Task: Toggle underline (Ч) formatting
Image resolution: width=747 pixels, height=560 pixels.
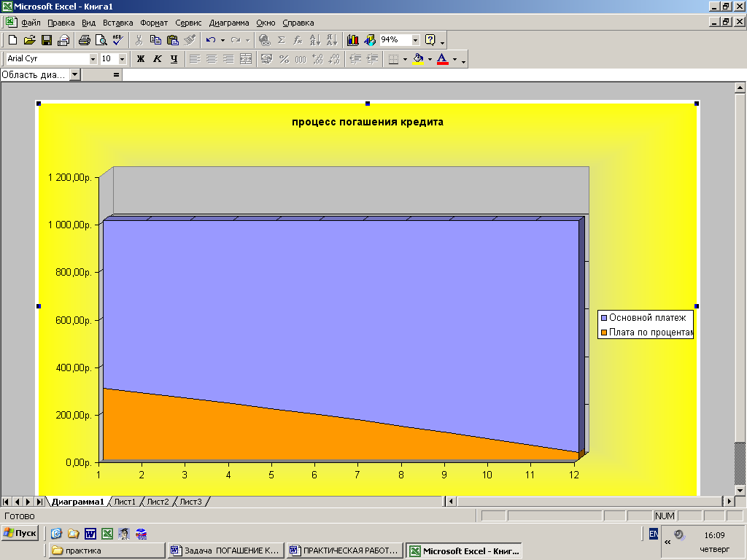Action: tap(174, 59)
